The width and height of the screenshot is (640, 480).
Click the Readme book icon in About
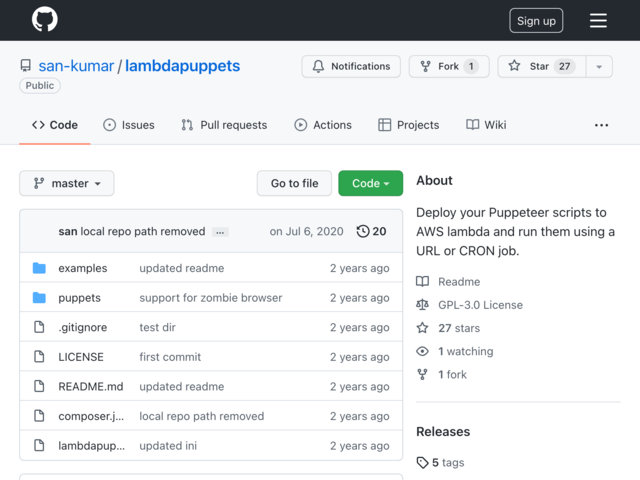tap(422, 282)
